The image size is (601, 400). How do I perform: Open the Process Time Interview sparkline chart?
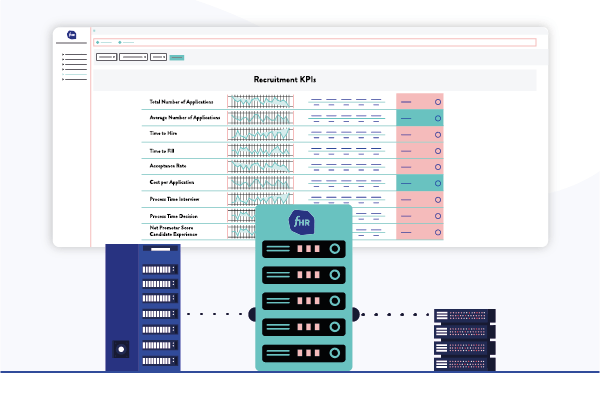[x=260, y=199]
